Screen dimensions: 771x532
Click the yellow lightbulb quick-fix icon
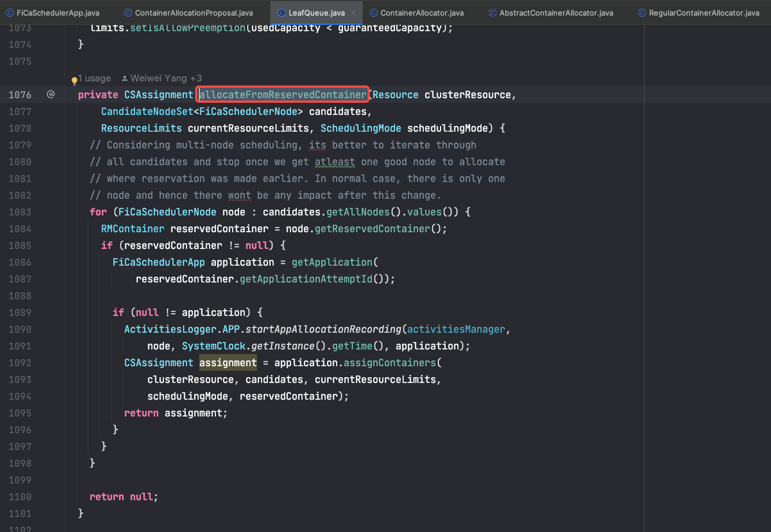[75, 80]
